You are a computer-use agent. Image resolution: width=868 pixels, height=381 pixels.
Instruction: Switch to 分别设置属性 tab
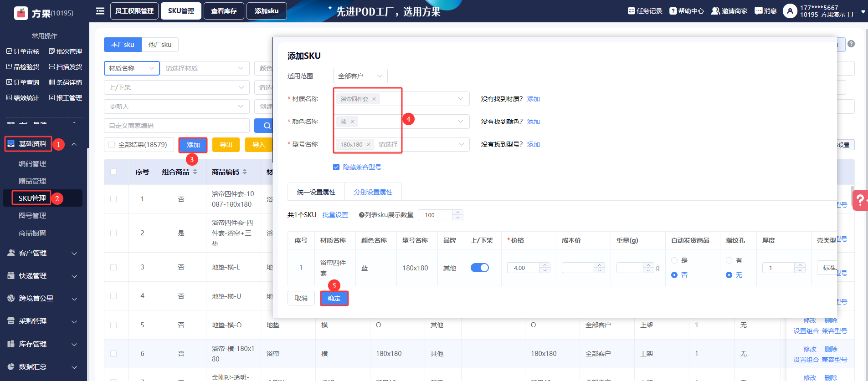click(x=373, y=192)
